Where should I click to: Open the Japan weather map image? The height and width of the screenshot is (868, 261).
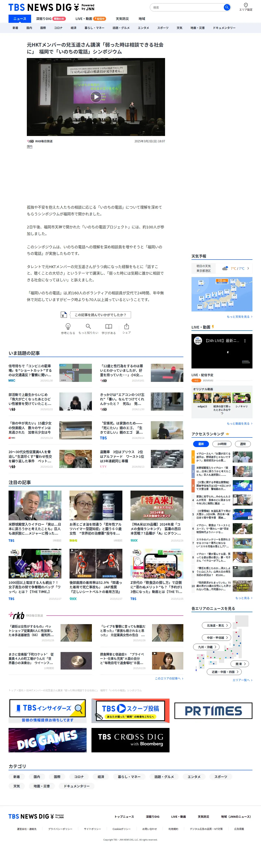click(222, 294)
